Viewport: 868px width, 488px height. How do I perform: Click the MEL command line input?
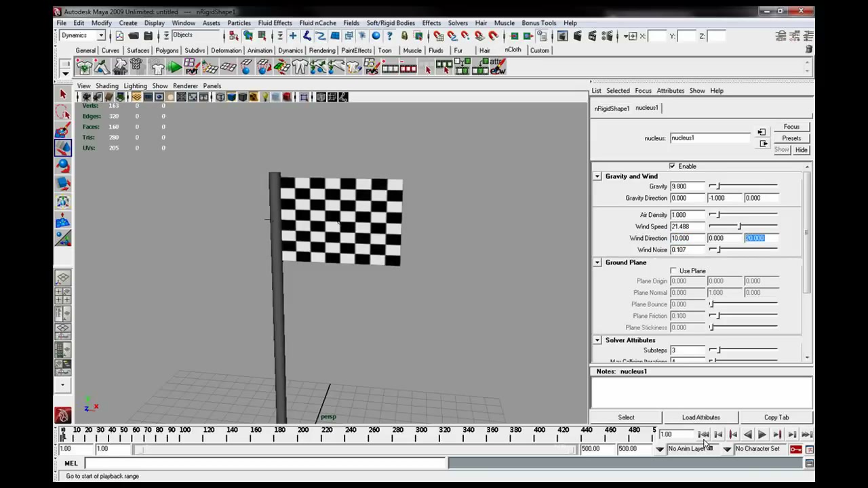pos(266,464)
